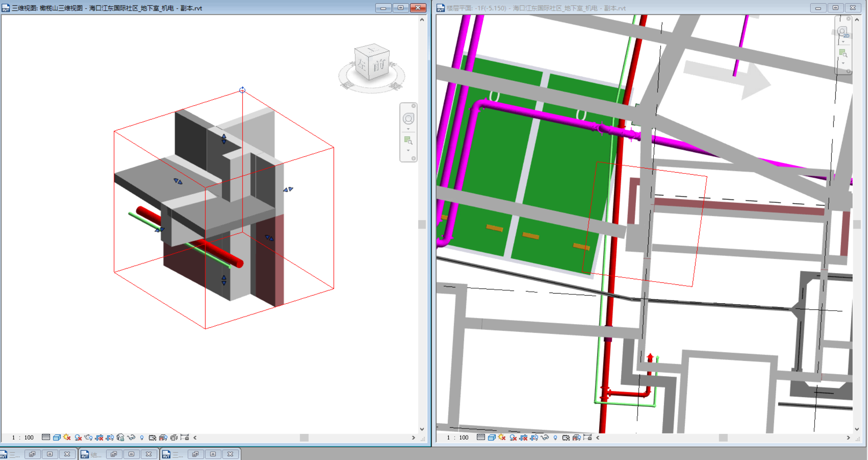This screenshot has height=460, width=868.
Task: Click top section box control arrows
Action: tap(224, 139)
